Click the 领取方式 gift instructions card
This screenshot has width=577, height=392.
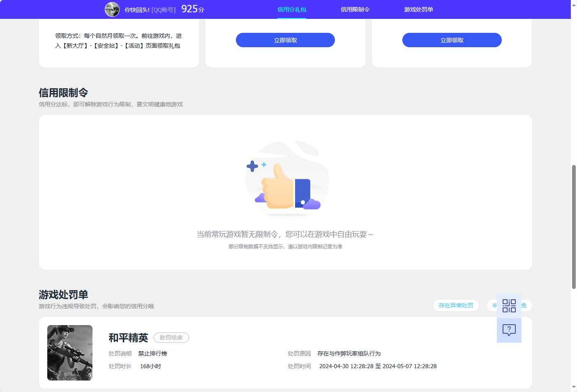[x=118, y=41]
